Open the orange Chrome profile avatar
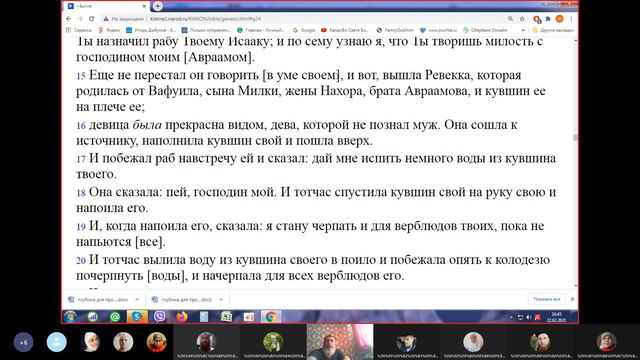Viewport: 640px width, 360px height. coord(560,19)
